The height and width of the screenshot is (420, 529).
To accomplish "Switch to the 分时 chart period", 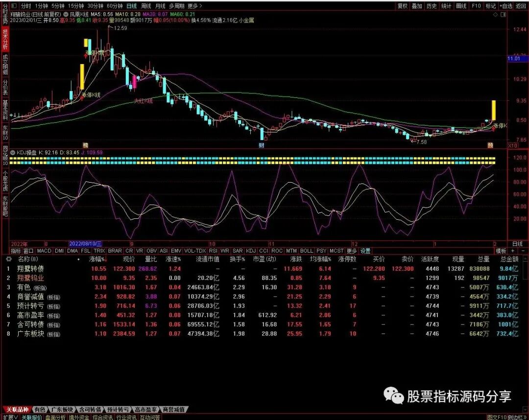I will pyautogui.click(x=25, y=6).
